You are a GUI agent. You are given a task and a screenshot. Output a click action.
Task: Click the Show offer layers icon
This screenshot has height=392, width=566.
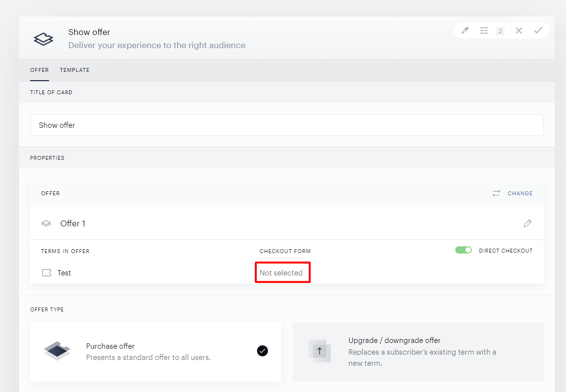(43, 39)
